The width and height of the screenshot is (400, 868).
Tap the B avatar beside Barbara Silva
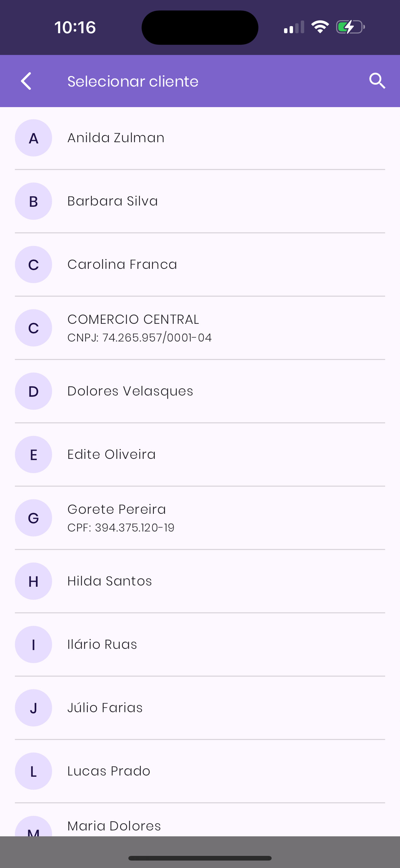[33, 201]
